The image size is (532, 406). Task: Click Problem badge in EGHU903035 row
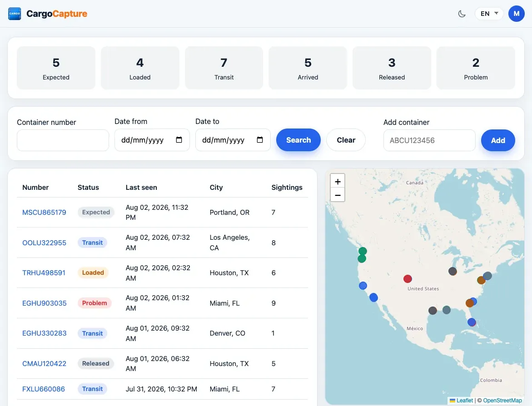94,303
